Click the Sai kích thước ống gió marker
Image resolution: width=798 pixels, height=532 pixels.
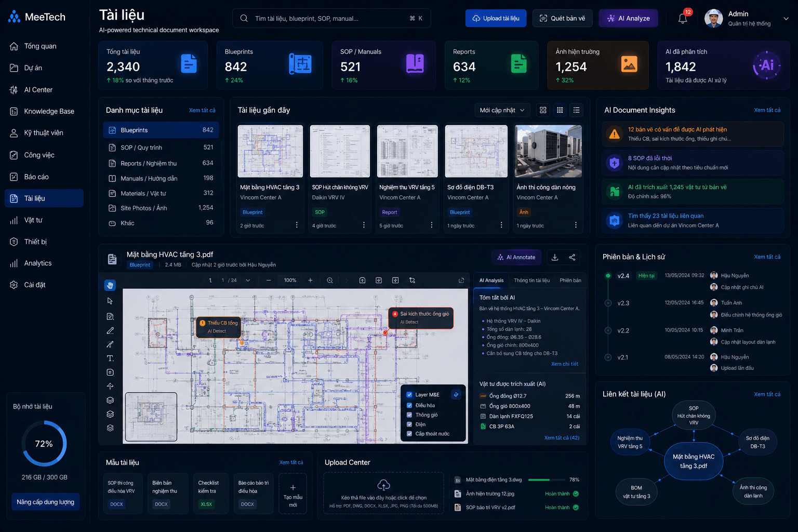[421, 317]
